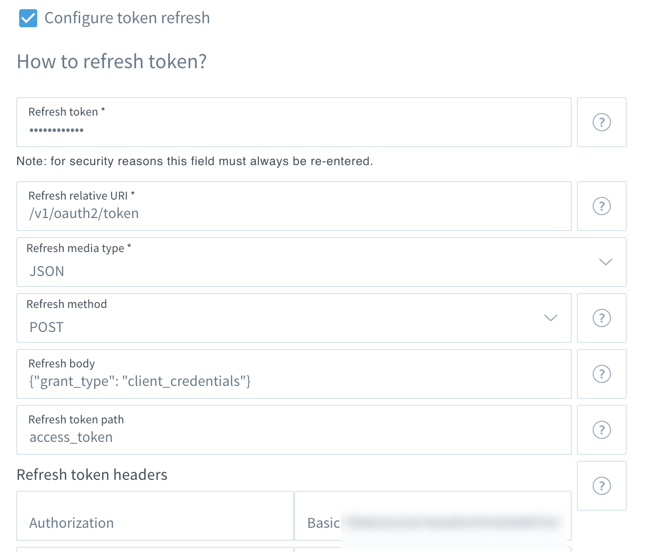
Task: Click the Basic header value field
Action: pos(433,516)
